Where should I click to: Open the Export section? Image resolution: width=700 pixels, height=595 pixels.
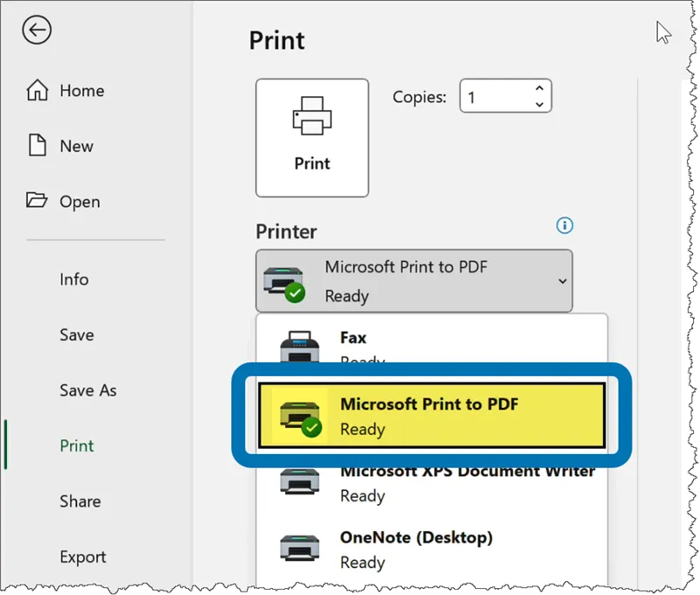pos(83,556)
